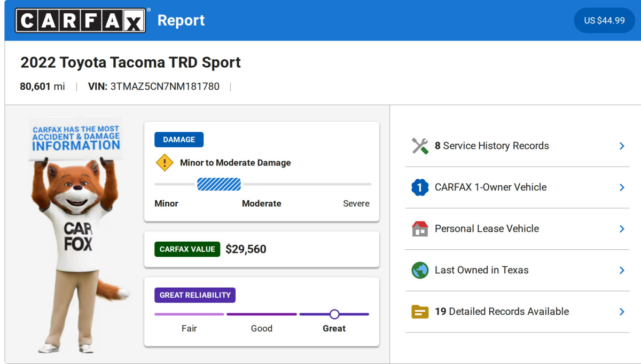Click the VIN 3TMAZ5CN7NM181780

point(154,86)
